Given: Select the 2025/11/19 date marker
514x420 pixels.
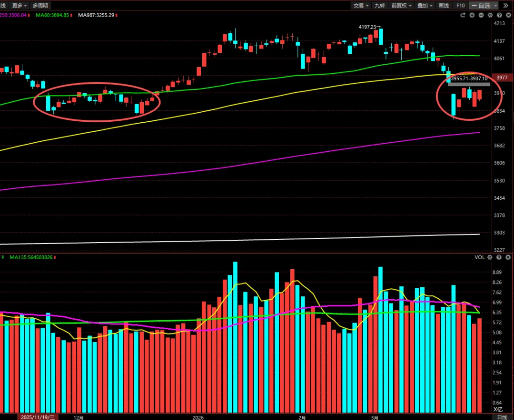Looking at the screenshot, I should (x=38, y=417).
